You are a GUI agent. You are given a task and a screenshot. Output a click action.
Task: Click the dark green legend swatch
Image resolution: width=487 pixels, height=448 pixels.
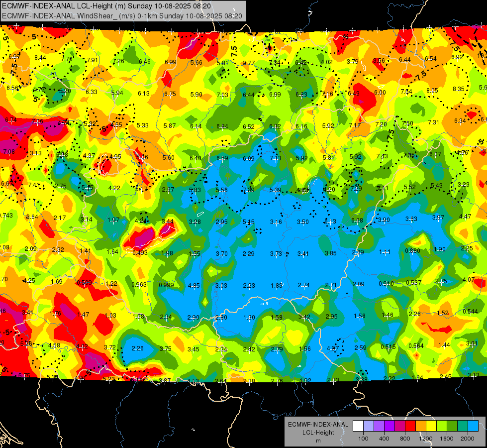(453, 426)
